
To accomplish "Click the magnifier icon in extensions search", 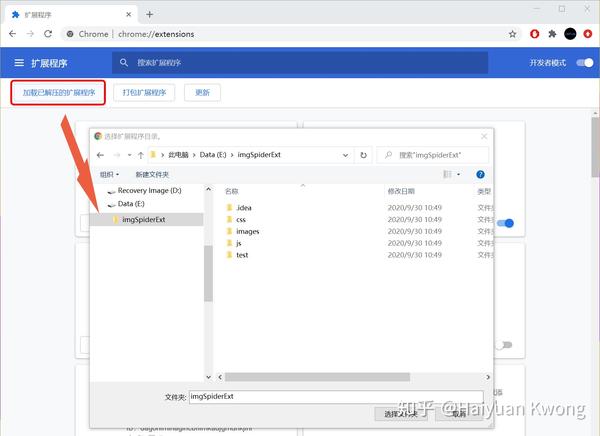I will (124, 62).
